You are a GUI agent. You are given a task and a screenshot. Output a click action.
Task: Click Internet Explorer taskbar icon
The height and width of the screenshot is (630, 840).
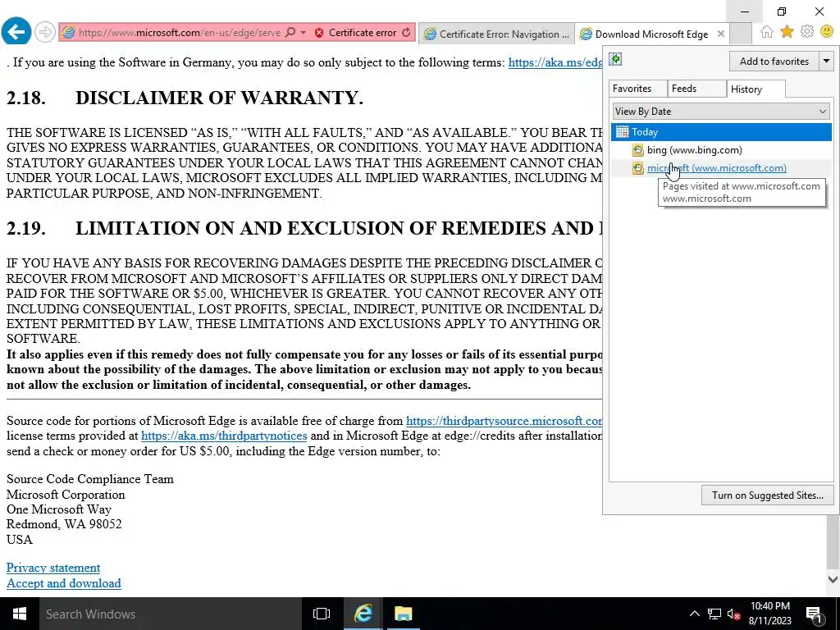click(363, 614)
